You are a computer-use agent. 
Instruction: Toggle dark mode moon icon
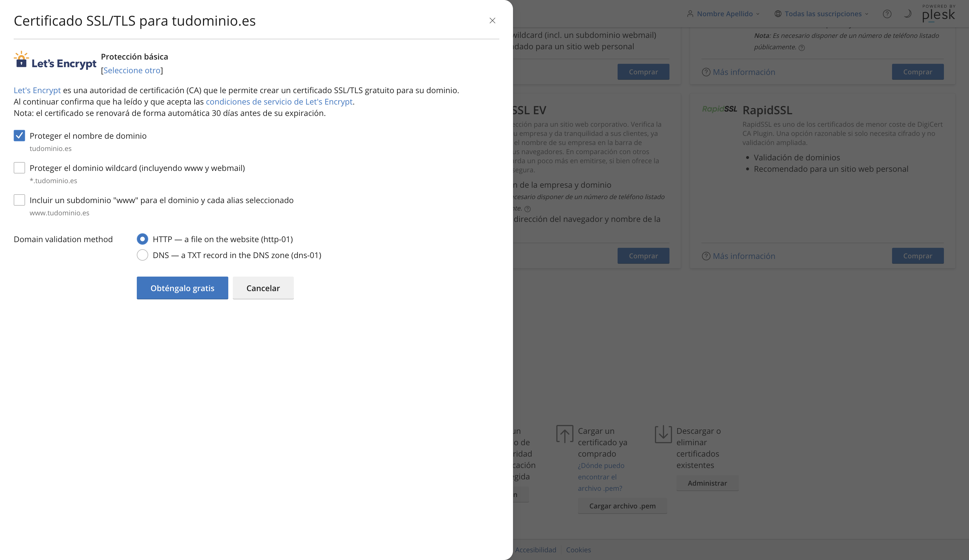907,14
